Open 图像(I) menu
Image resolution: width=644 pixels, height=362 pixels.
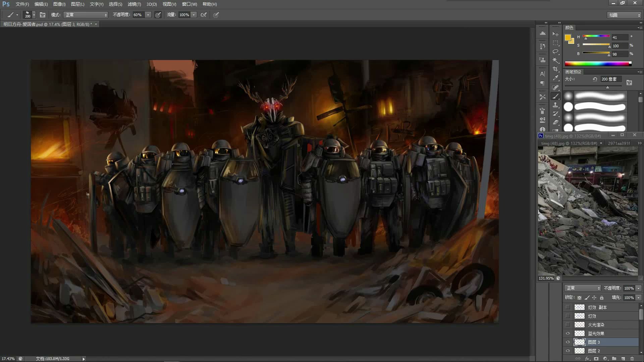tap(59, 4)
